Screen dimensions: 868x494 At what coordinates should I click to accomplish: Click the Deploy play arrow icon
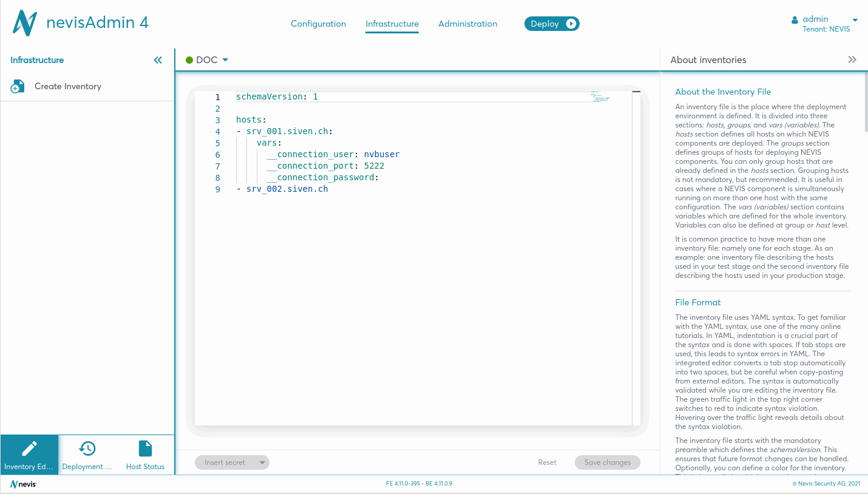[571, 24]
